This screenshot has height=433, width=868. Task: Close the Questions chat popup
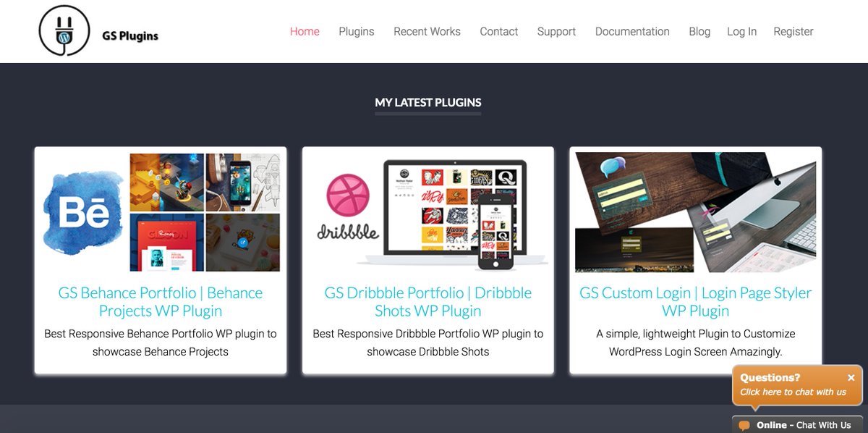(851, 378)
